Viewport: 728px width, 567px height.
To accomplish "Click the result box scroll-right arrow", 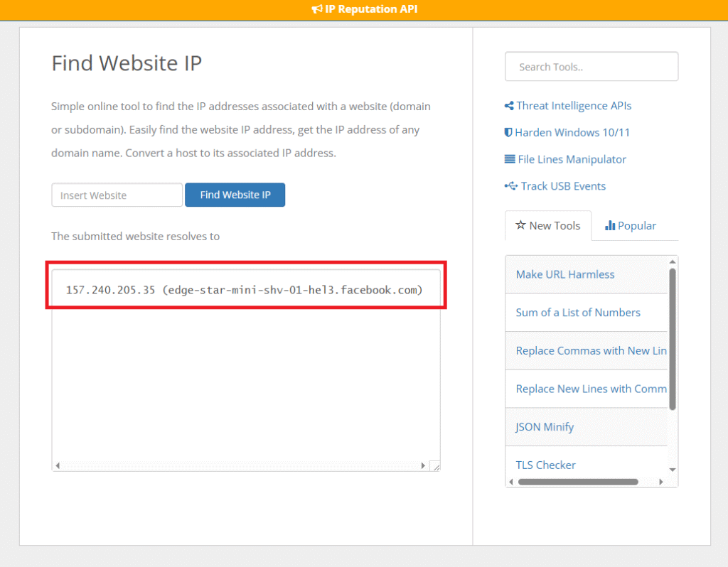I will (423, 465).
